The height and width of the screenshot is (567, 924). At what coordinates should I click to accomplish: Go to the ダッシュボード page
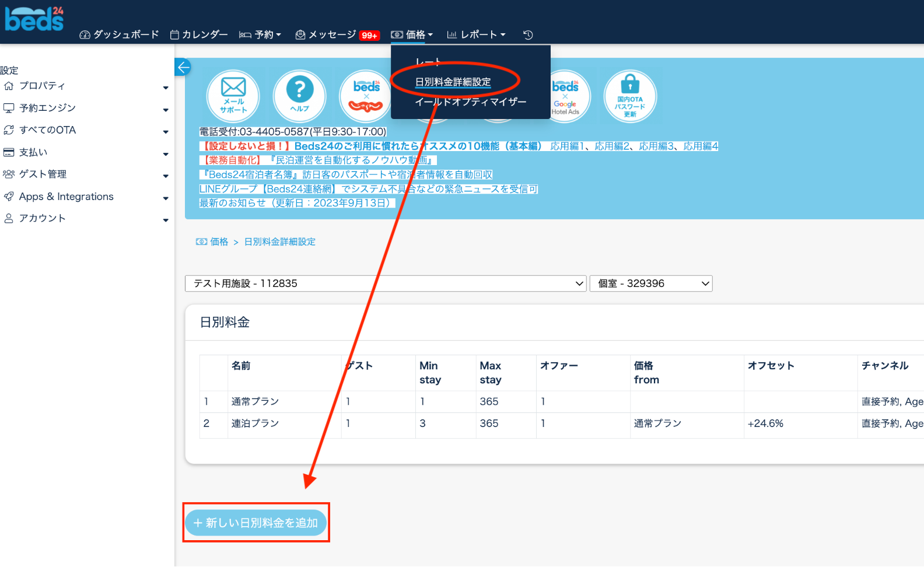pos(119,35)
